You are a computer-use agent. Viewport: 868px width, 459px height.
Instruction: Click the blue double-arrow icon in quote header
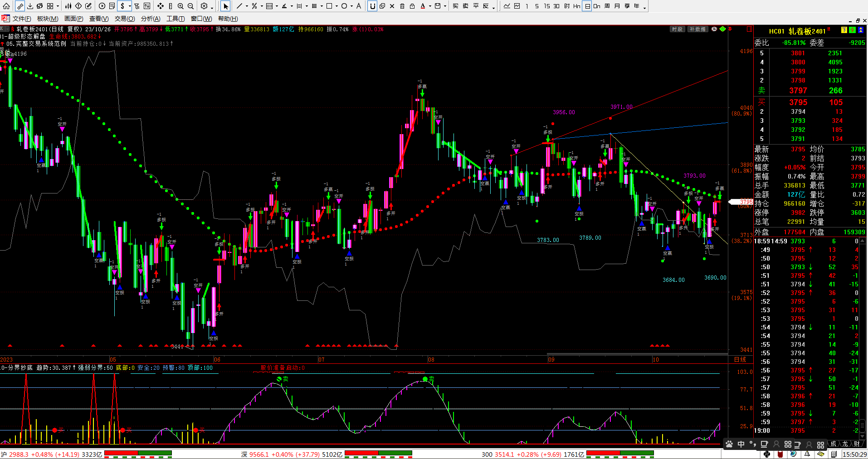tap(861, 30)
